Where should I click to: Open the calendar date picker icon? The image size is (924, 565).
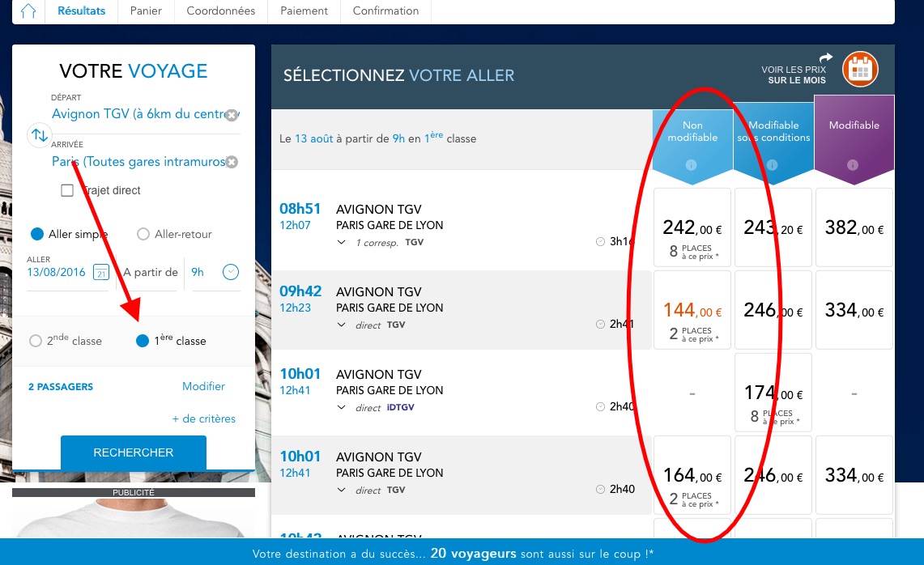(x=101, y=272)
